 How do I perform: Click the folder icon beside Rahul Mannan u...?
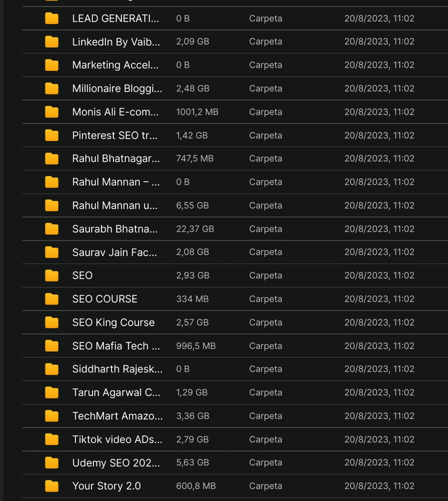pyautogui.click(x=51, y=205)
